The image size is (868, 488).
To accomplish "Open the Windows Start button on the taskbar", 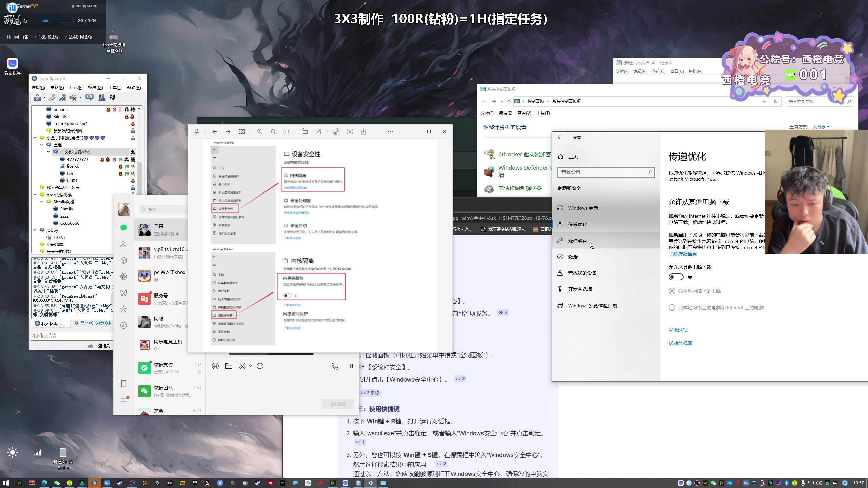I will click(6, 483).
